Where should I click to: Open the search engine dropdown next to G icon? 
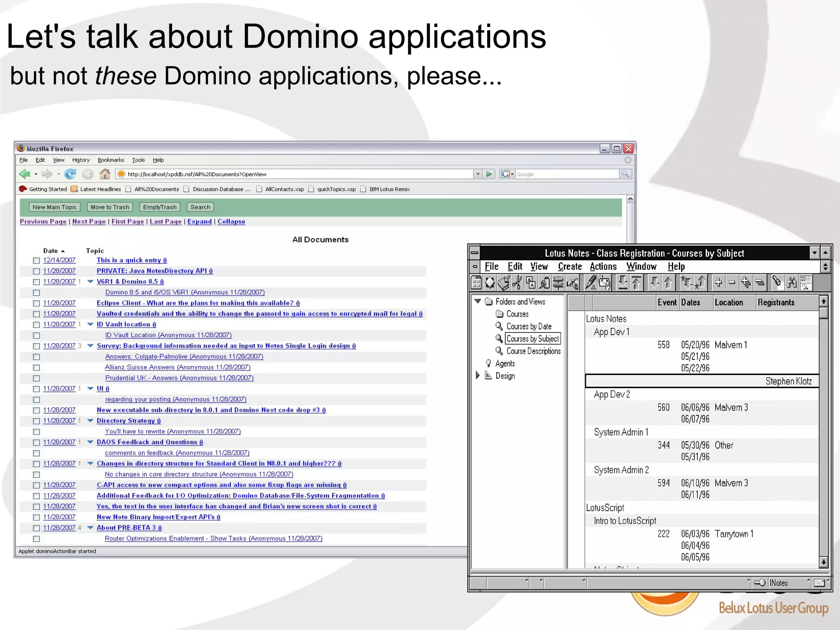coord(512,174)
